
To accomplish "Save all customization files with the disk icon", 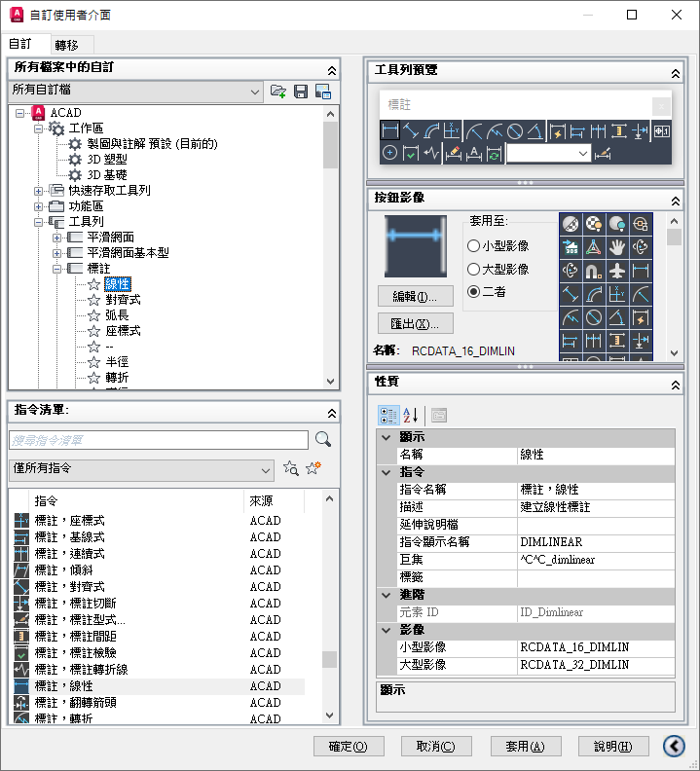I will pos(301,92).
